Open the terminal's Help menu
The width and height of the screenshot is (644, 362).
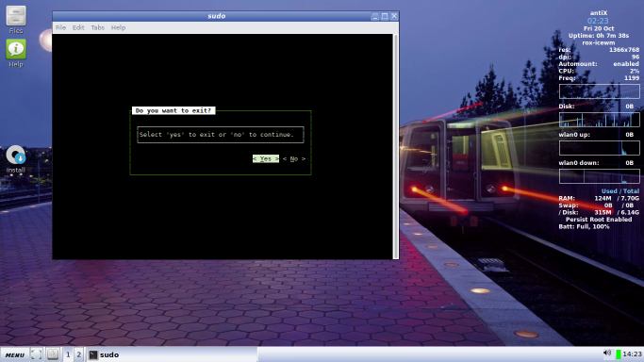tap(118, 27)
